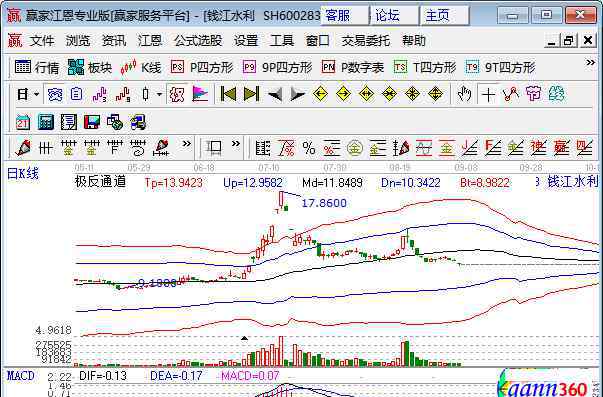
Task: Expand the top toolbar overflow chevron
Action: [x=590, y=63]
